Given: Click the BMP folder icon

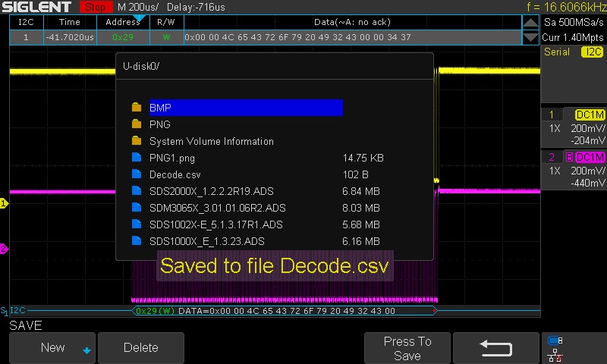Looking at the screenshot, I should (137, 108).
